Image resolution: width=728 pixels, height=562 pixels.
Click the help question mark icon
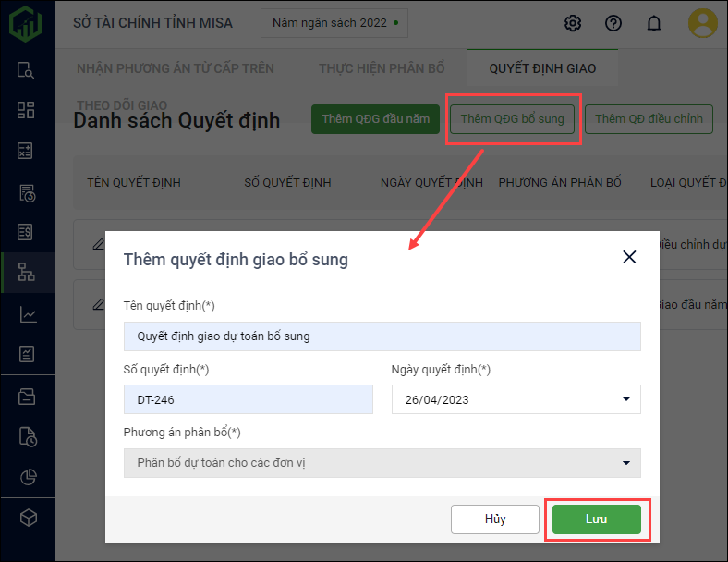point(613,23)
